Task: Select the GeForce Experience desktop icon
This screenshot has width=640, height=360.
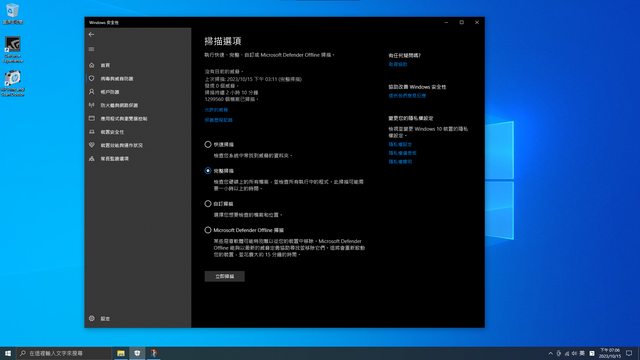Action: pos(13,49)
